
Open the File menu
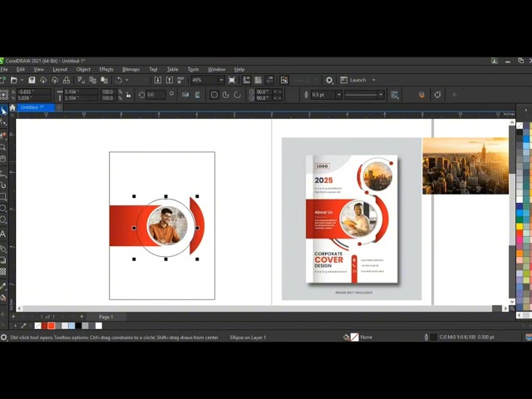4,69
